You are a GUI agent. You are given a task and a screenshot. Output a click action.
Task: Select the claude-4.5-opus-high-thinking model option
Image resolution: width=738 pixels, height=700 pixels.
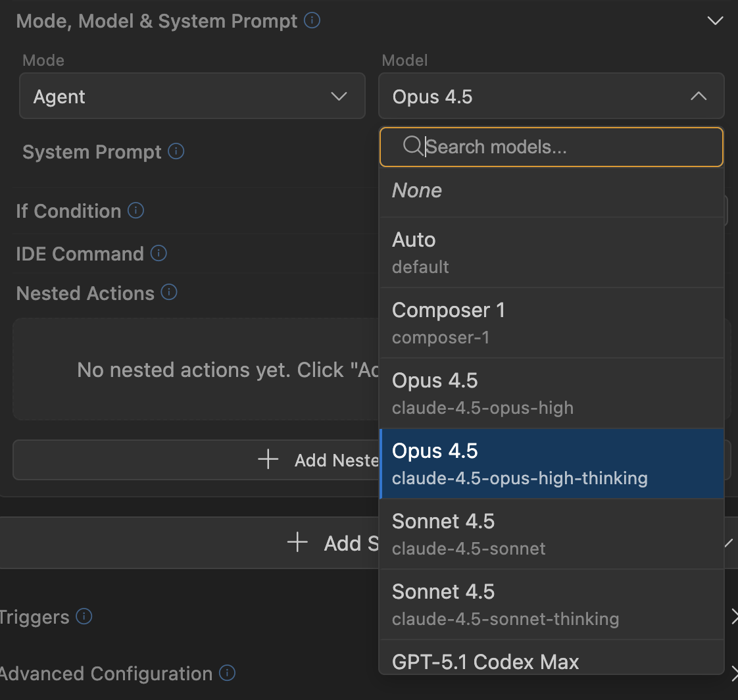click(551, 463)
